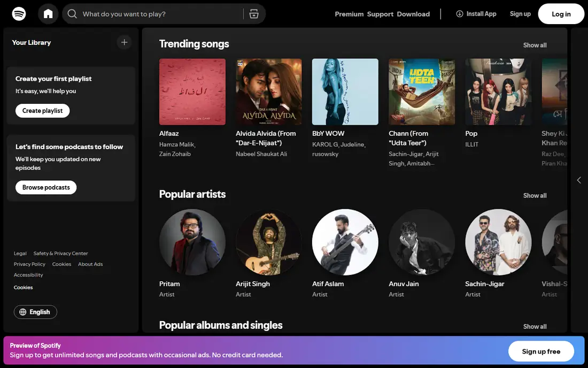Click artist name KAROL G
This screenshot has width=588, height=368.
tap(325, 144)
